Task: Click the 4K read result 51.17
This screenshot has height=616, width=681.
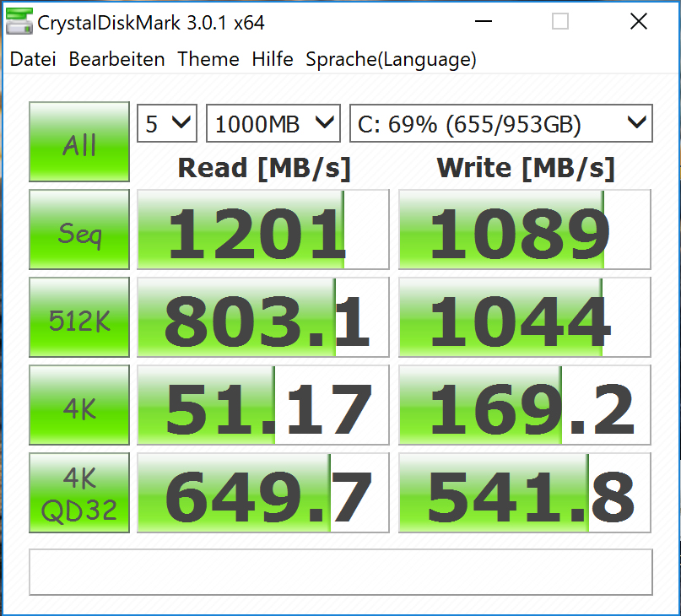Action: click(x=263, y=405)
